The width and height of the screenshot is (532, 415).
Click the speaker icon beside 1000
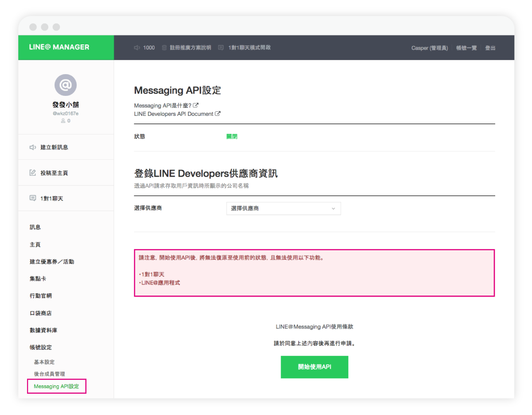(137, 47)
